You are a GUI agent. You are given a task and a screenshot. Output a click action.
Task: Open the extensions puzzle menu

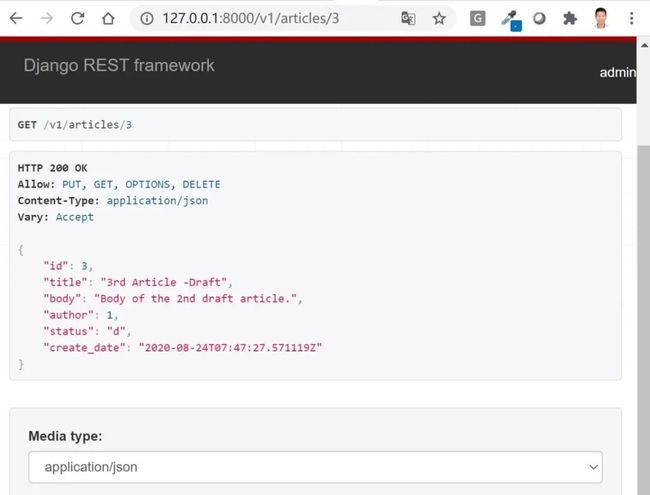pos(570,18)
